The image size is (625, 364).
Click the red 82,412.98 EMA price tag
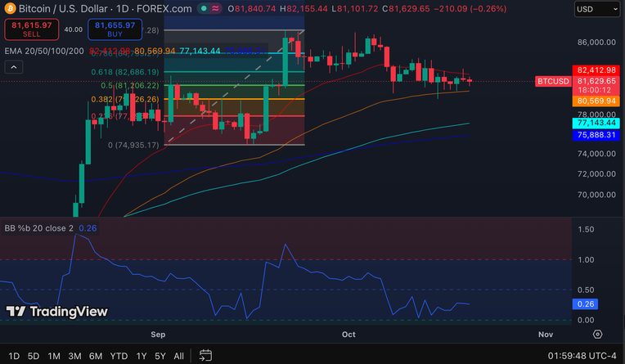coord(596,70)
